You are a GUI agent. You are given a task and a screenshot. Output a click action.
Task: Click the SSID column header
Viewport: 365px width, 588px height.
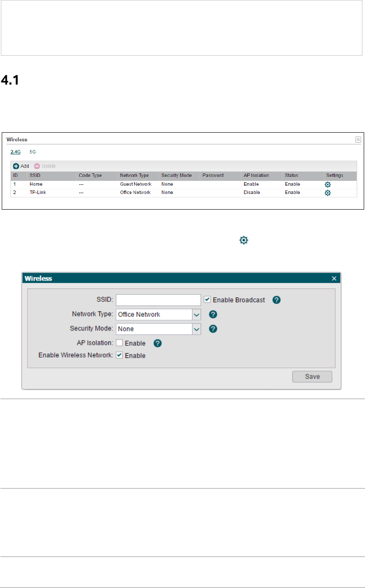[x=34, y=176]
